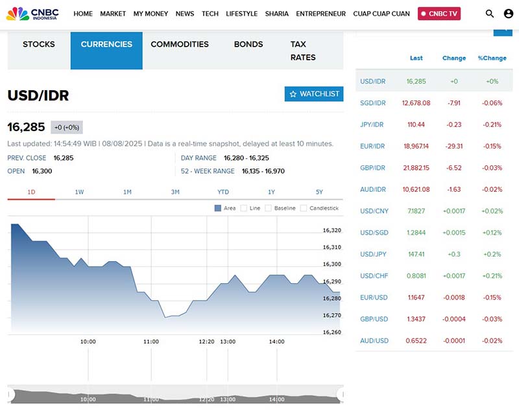Select the 1W time range
Viewport: 519px width, 420px height.
coord(79,192)
